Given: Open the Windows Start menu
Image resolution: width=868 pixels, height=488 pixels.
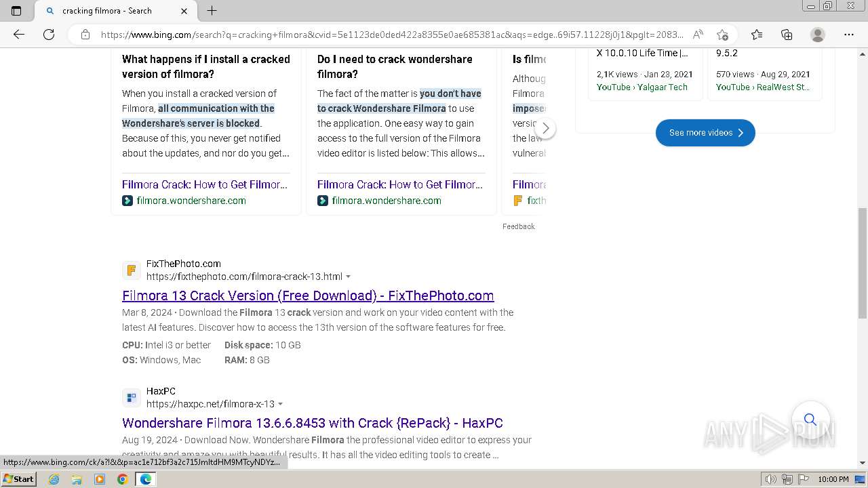Looking at the screenshot, I should point(18,479).
